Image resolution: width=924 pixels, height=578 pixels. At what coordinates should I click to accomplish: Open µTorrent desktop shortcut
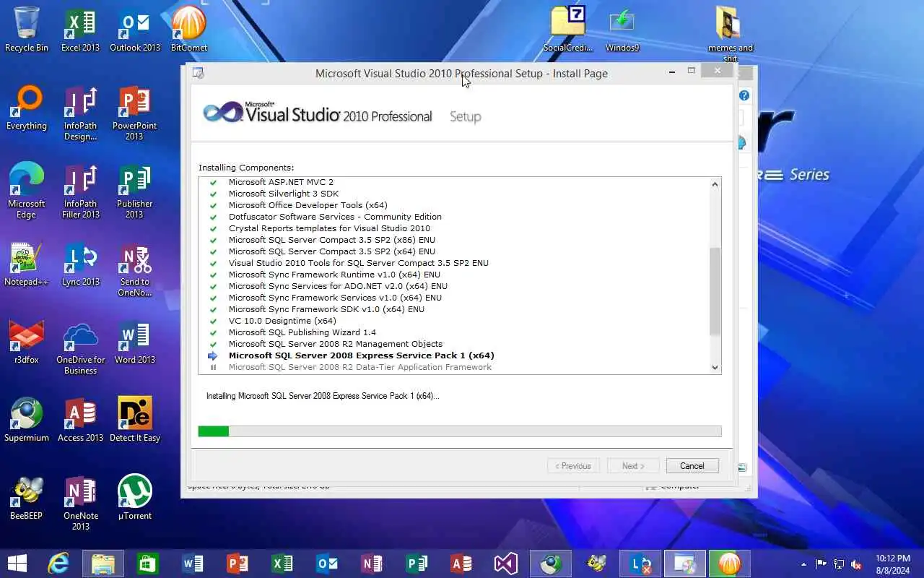pos(134,498)
